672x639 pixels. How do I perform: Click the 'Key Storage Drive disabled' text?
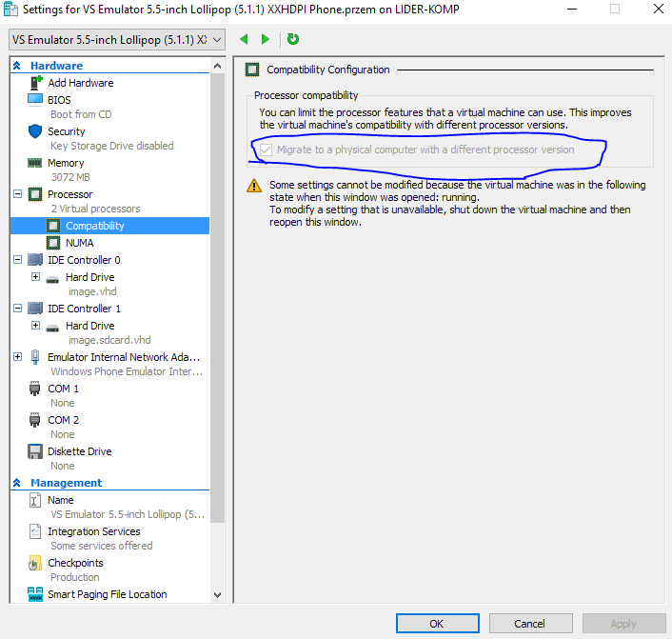coord(112,146)
